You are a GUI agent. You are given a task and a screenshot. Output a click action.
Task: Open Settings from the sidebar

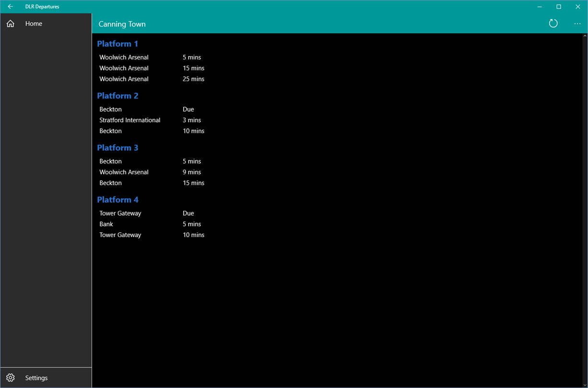pos(46,378)
